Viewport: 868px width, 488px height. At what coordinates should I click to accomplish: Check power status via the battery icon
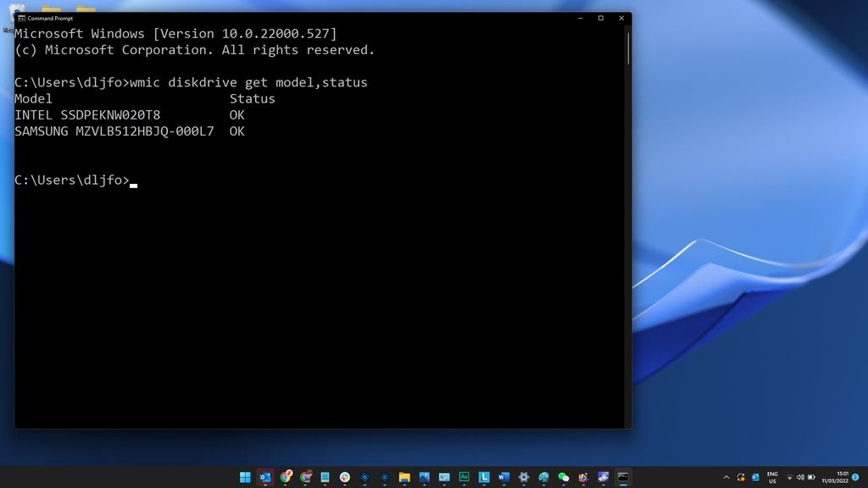tap(811, 477)
